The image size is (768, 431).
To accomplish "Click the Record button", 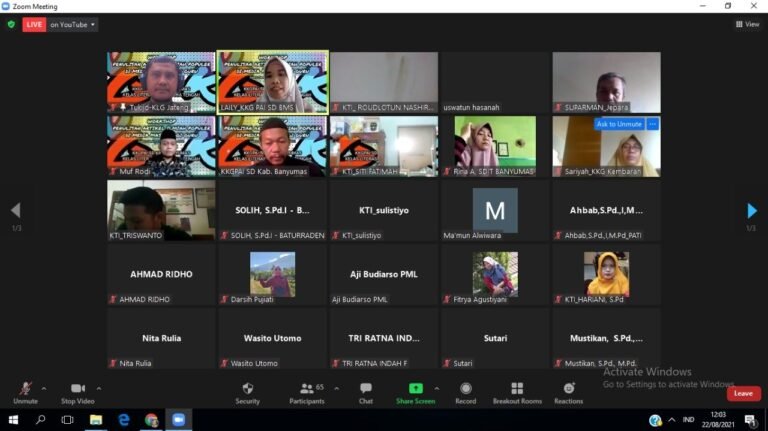I will (465, 393).
